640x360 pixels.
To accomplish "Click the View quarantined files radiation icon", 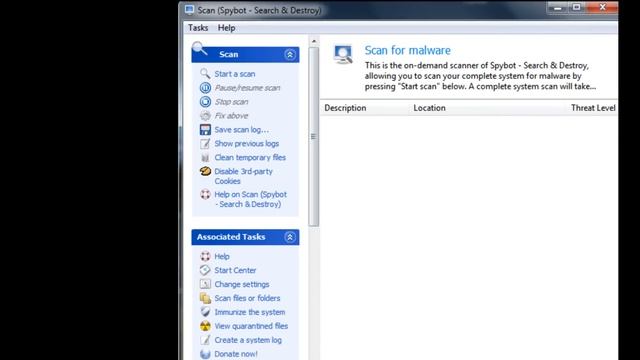I will [x=205, y=326].
